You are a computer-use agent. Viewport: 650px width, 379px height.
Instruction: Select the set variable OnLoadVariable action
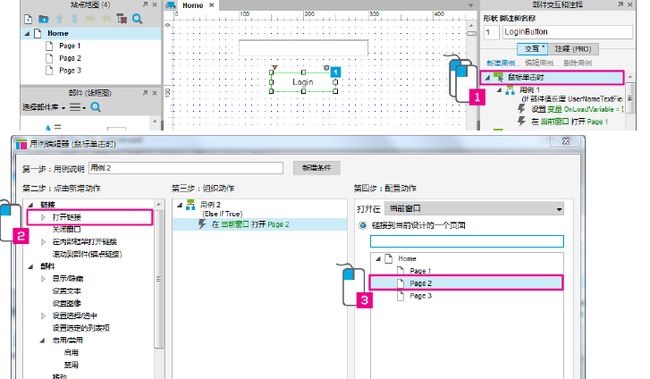(571, 109)
